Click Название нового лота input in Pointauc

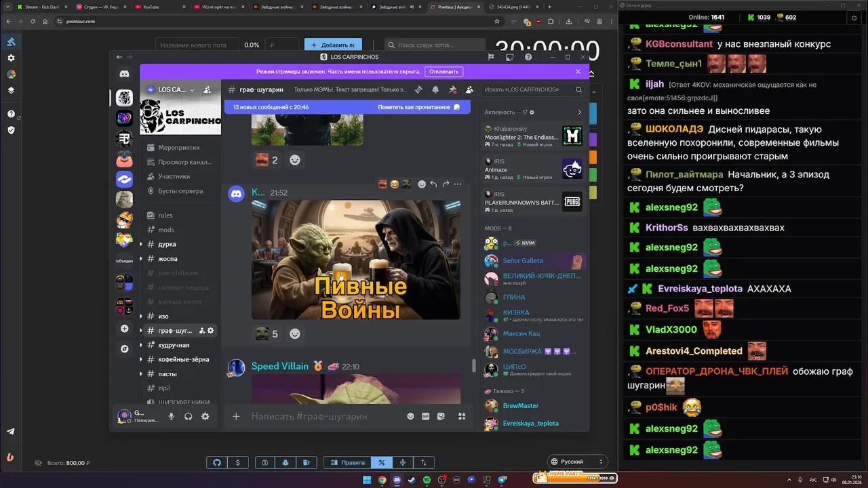point(197,45)
